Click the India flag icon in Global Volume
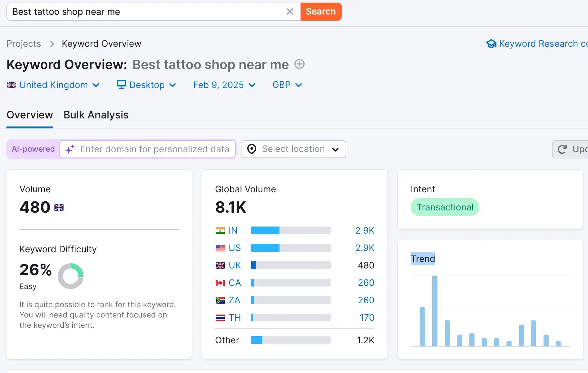588x373 pixels. click(x=220, y=230)
